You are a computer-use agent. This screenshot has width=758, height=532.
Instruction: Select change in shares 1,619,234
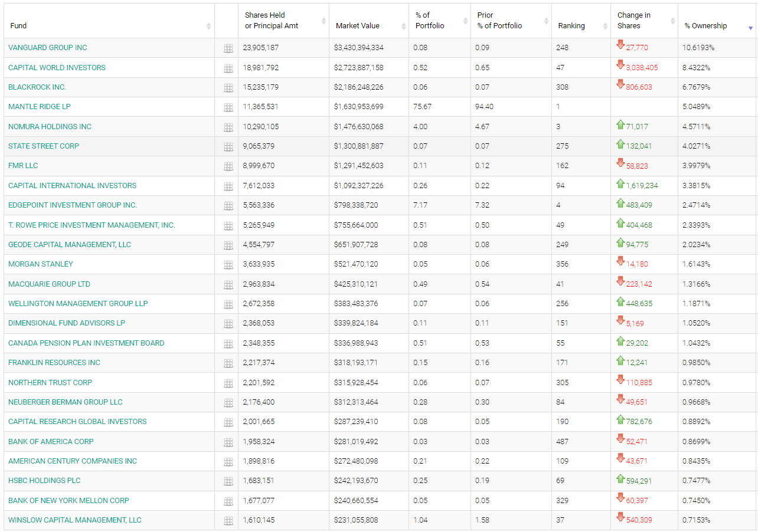pos(642,186)
